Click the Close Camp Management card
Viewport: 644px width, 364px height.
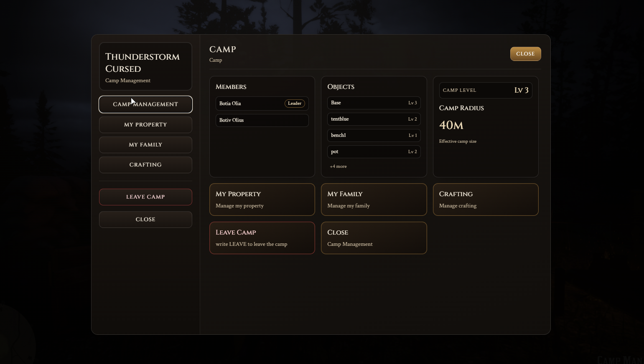[x=374, y=238]
